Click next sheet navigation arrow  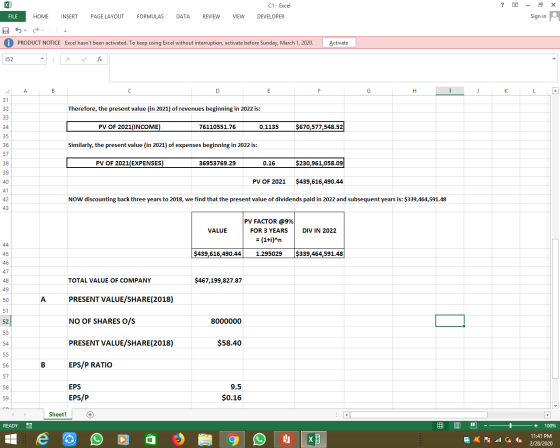[x=25, y=414]
